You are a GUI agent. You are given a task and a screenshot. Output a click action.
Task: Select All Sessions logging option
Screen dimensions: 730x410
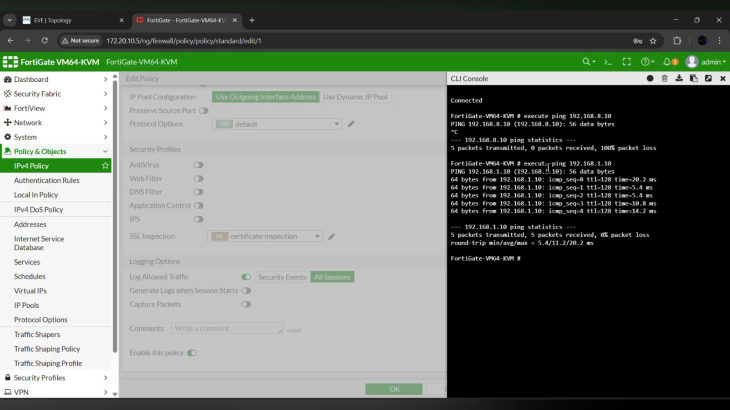click(x=332, y=277)
